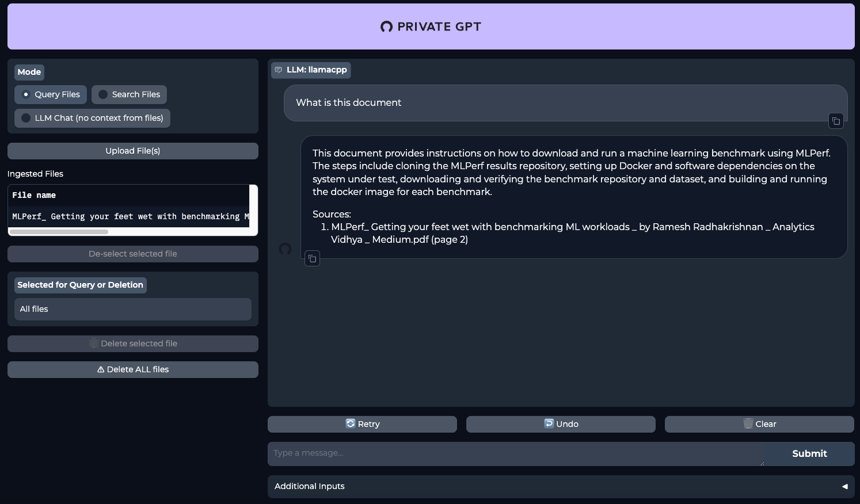Copy the user message 'What is this document'
860x504 pixels.
(836, 121)
